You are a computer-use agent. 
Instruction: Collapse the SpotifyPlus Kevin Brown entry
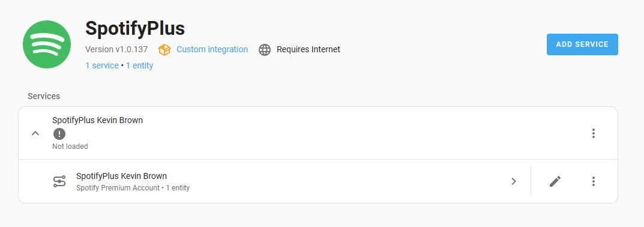click(x=35, y=133)
